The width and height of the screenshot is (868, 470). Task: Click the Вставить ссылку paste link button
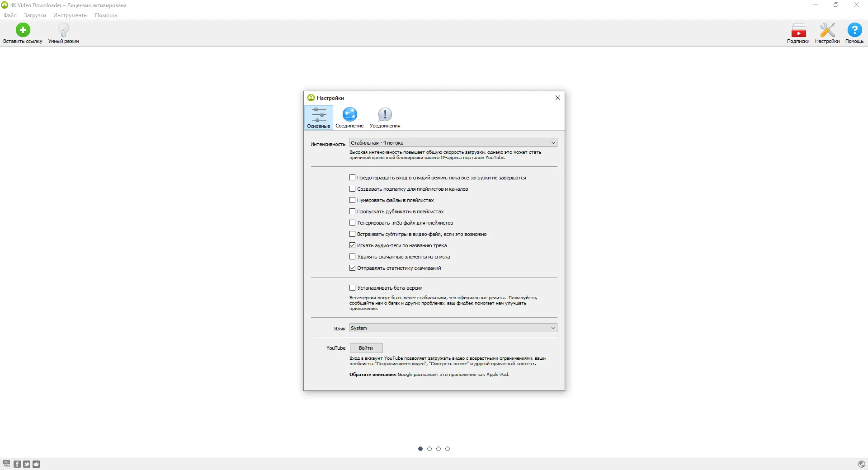23,33
